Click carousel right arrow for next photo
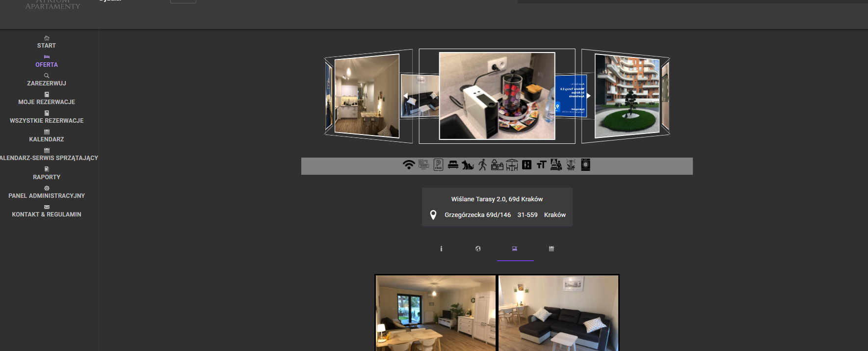 589,96
